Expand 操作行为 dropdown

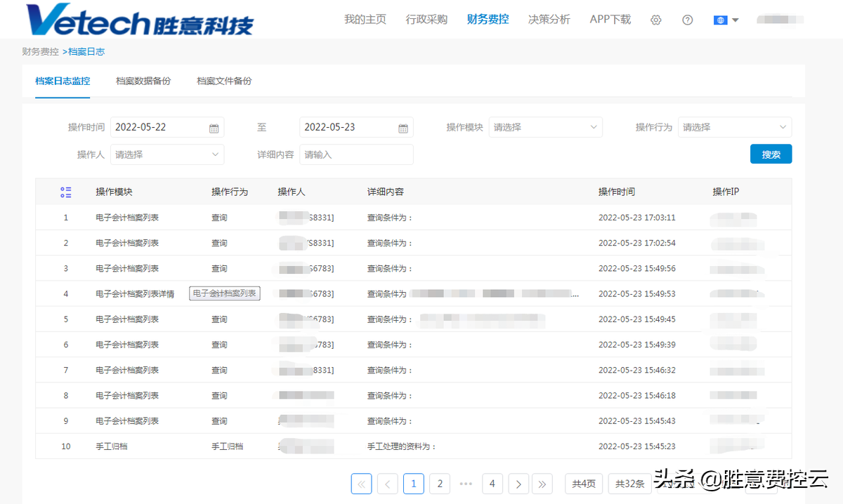pyautogui.click(x=735, y=127)
